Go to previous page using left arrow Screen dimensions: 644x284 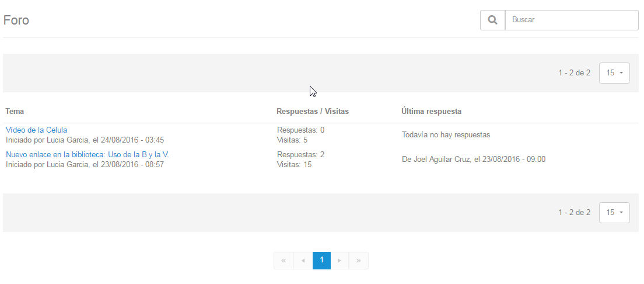point(303,261)
